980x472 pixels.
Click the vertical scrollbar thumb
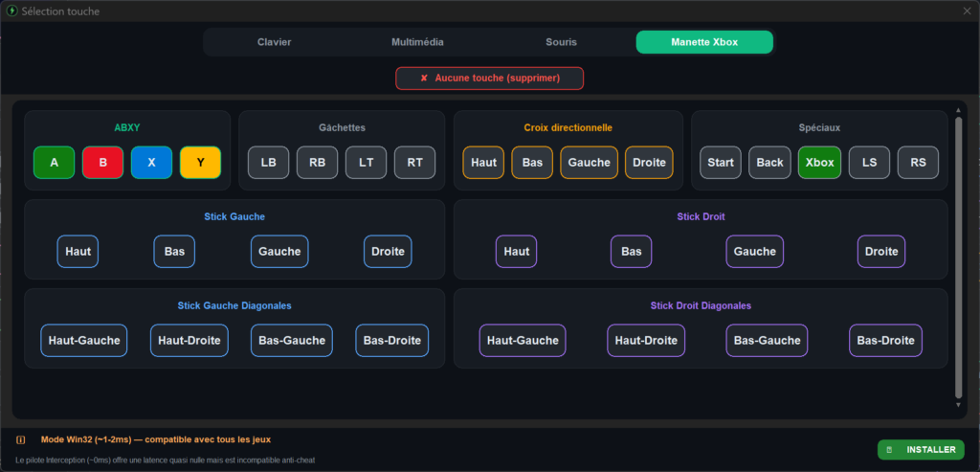[959, 258]
